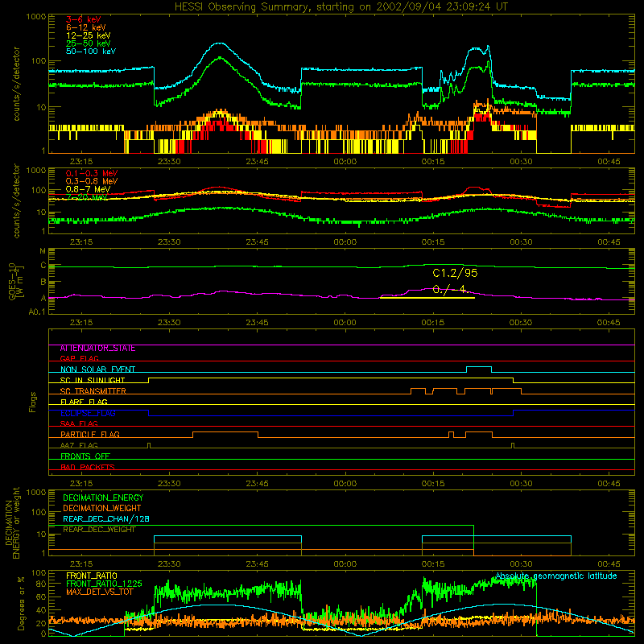Select the 0.1-0.3 MeV legend label
This screenshot has height=644, width=644.
coord(92,173)
